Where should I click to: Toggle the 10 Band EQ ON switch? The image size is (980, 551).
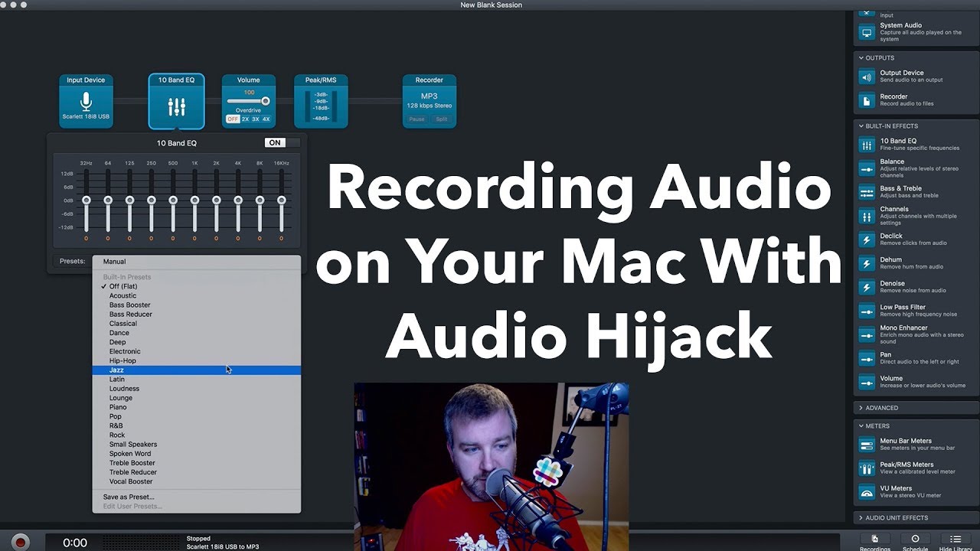point(283,142)
